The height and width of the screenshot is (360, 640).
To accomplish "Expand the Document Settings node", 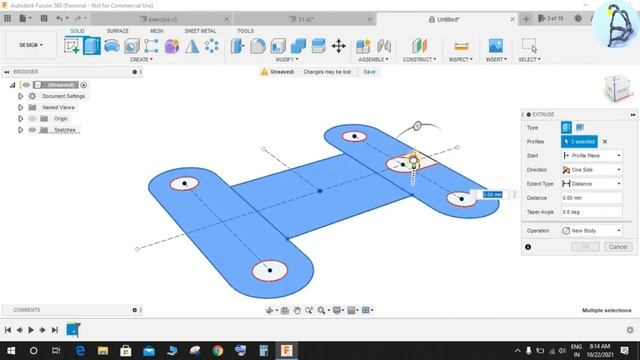I will 20,96.
